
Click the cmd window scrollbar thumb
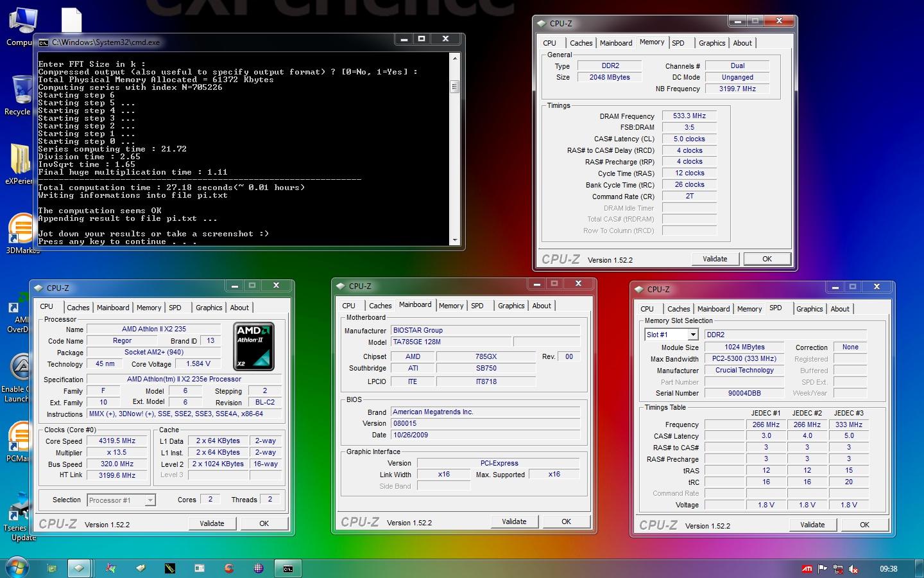[455, 87]
